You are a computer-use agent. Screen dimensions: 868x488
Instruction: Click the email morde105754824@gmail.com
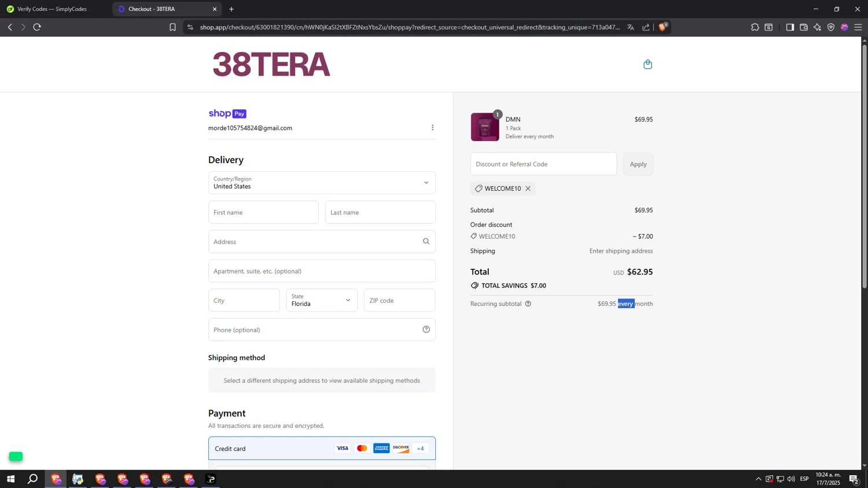point(250,128)
